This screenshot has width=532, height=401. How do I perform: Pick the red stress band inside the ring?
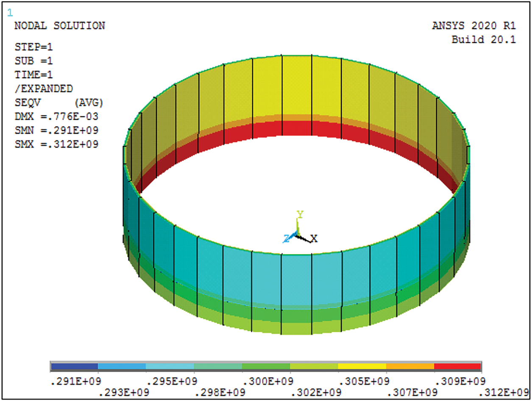(x=297, y=128)
